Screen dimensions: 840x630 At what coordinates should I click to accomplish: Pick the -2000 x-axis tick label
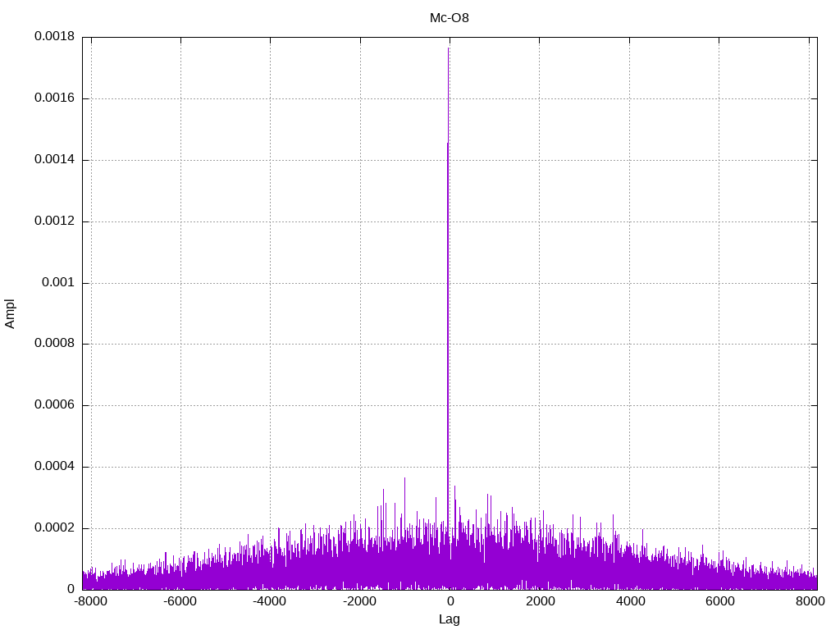(359, 601)
